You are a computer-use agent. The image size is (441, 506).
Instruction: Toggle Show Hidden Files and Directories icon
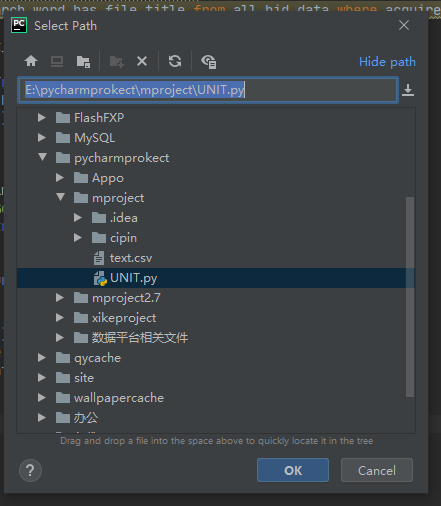coord(209,62)
